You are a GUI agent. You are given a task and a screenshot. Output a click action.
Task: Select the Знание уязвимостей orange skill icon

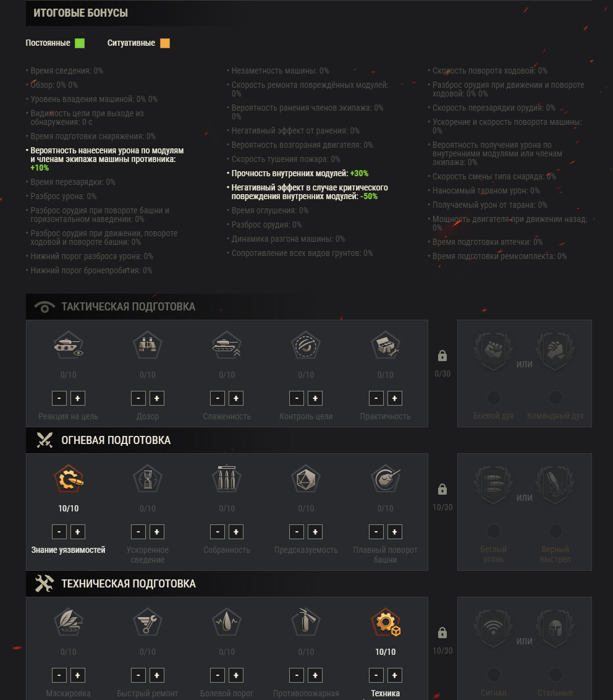pos(68,479)
